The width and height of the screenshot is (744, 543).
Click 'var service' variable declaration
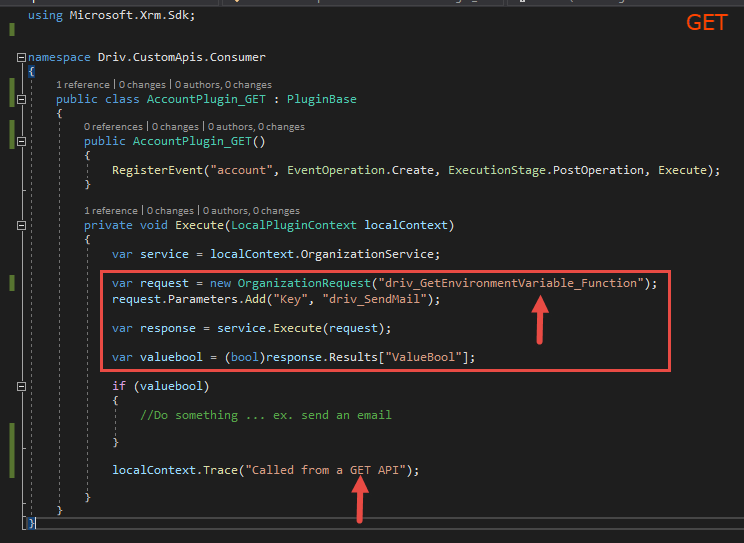pos(150,254)
